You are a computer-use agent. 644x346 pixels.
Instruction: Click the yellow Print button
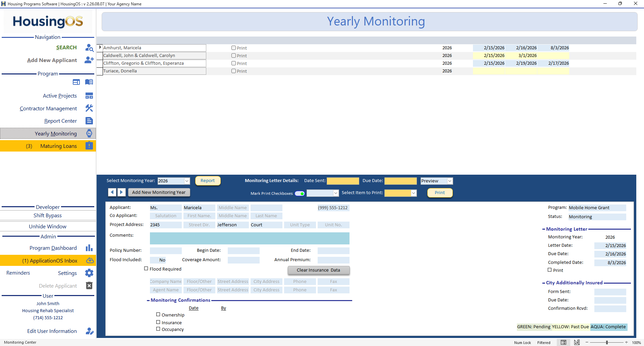(x=440, y=193)
